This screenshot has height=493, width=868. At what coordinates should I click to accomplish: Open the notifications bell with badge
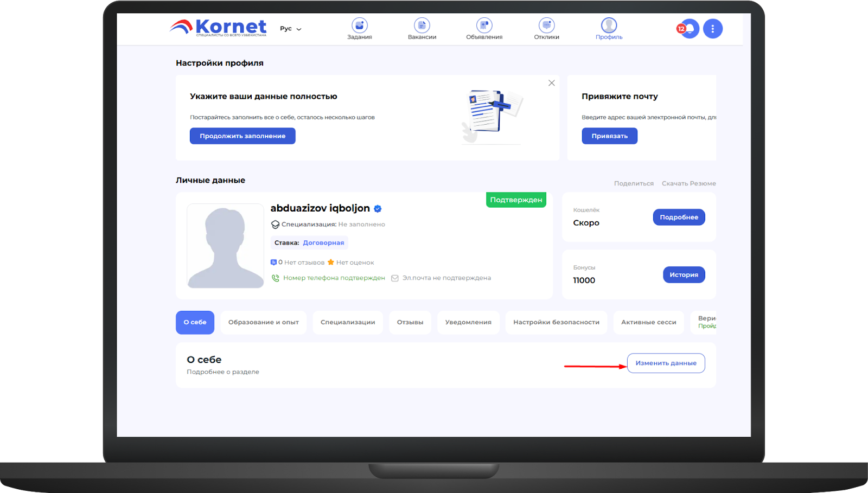tap(689, 29)
